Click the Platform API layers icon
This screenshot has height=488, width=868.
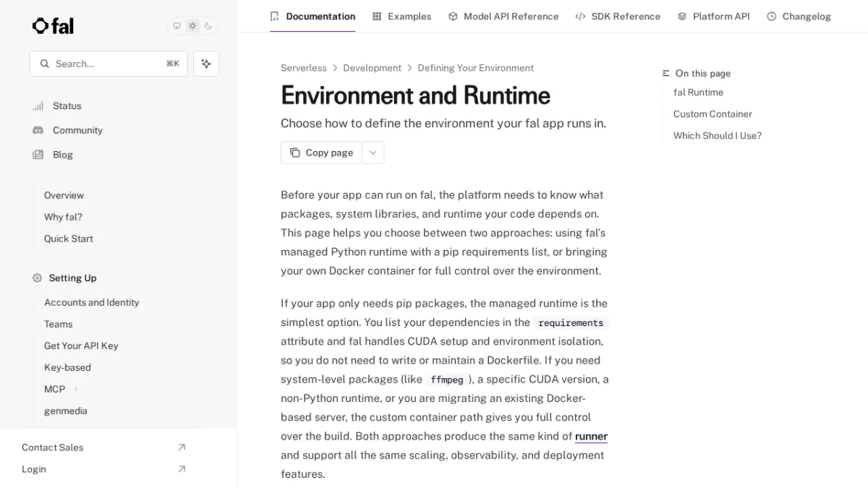click(x=682, y=16)
